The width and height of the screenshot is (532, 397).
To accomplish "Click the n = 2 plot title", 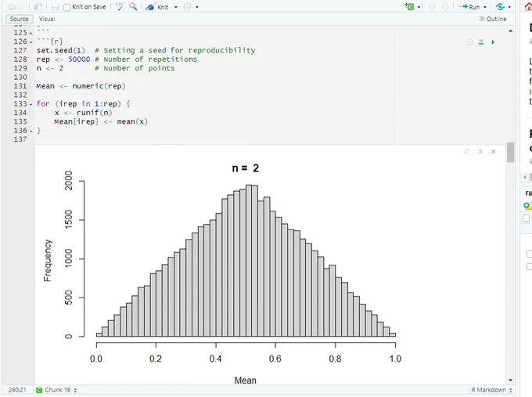I will pyautogui.click(x=246, y=168).
